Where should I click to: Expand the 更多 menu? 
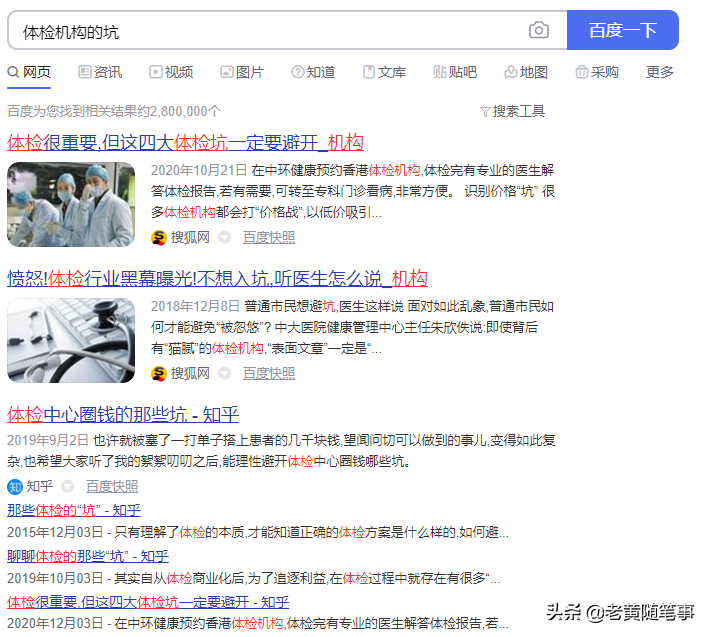660,72
